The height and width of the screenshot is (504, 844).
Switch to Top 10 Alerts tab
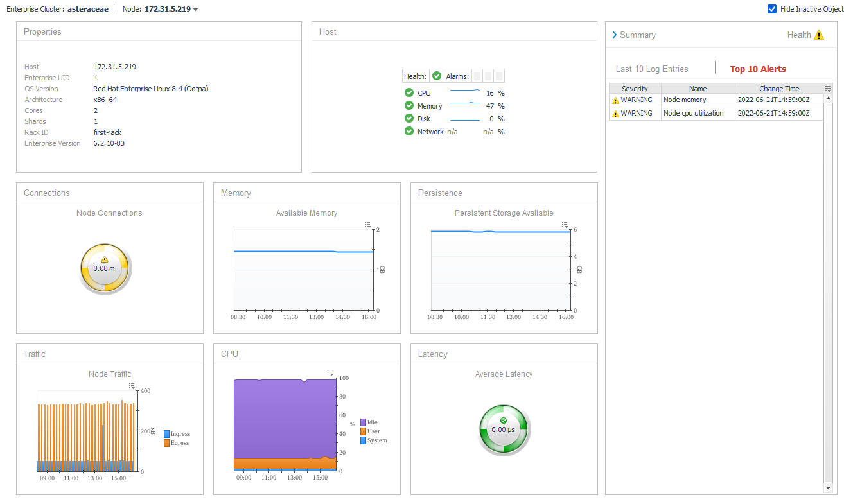(758, 69)
